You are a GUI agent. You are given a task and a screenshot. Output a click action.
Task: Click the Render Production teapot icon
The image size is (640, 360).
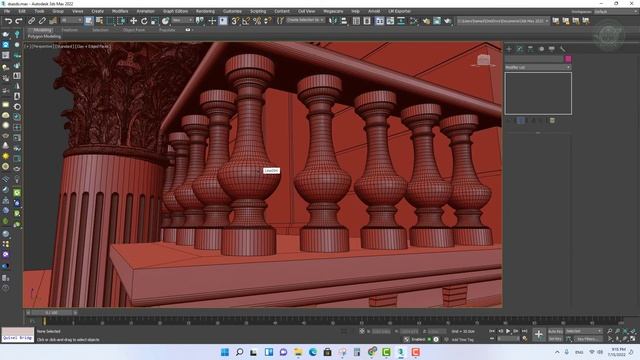coord(447,21)
